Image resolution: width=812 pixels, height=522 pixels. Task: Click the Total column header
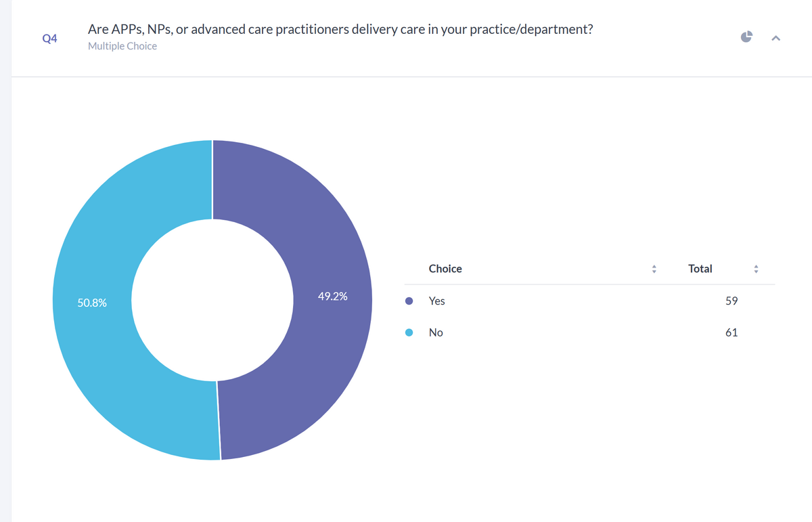point(700,269)
